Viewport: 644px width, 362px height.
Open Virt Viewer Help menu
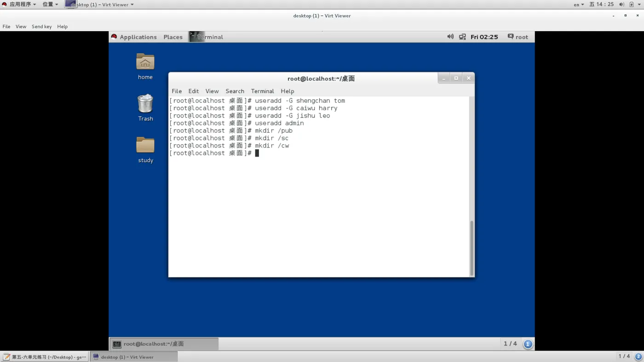point(63,27)
